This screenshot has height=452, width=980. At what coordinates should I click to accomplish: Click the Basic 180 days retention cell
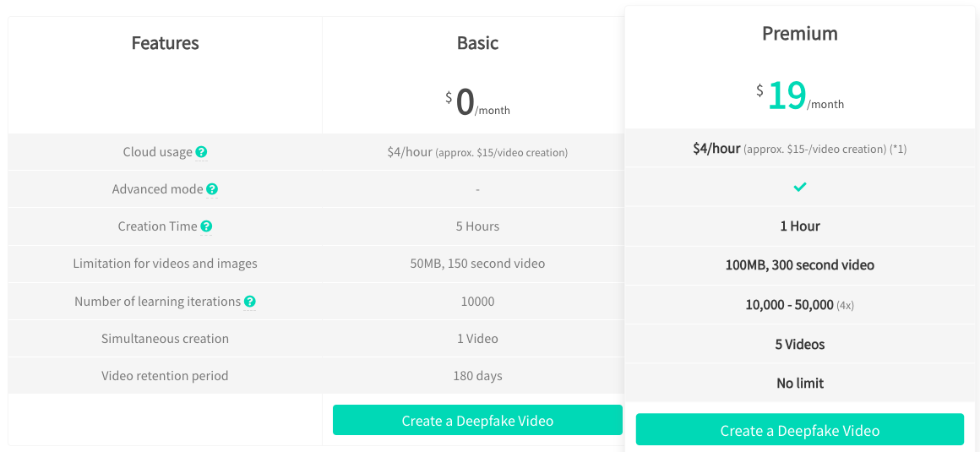pyautogui.click(x=477, y=376)
